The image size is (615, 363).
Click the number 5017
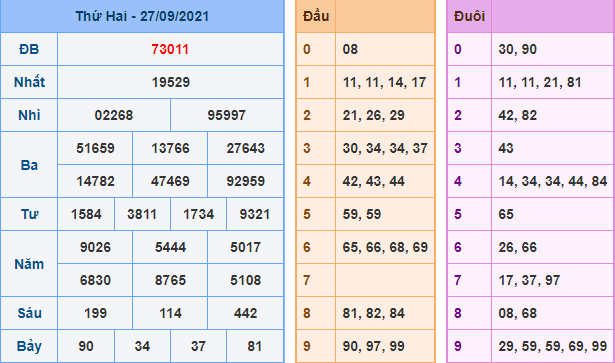pyautogui.click(x=246, y=247)
